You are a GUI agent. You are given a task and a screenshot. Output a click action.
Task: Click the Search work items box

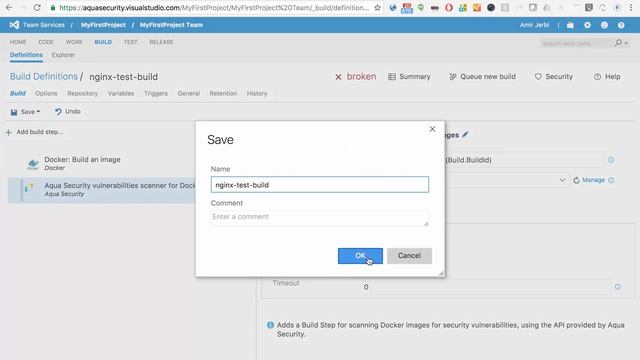(576, 43)
